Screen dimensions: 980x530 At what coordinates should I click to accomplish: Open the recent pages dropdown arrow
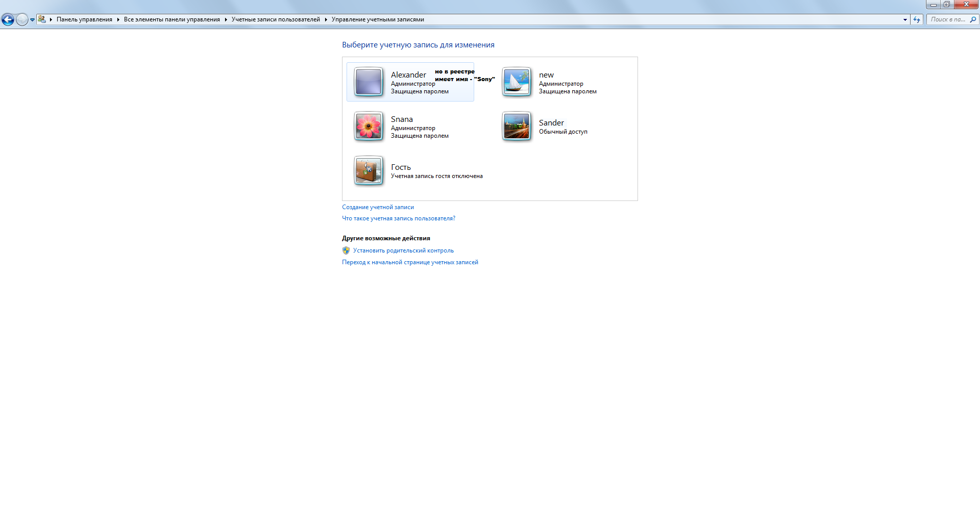click(x=32, y=20)
